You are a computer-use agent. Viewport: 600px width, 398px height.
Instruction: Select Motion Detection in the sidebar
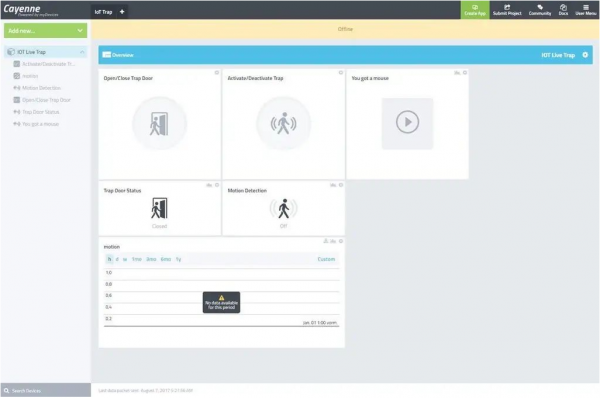(41, 88)
